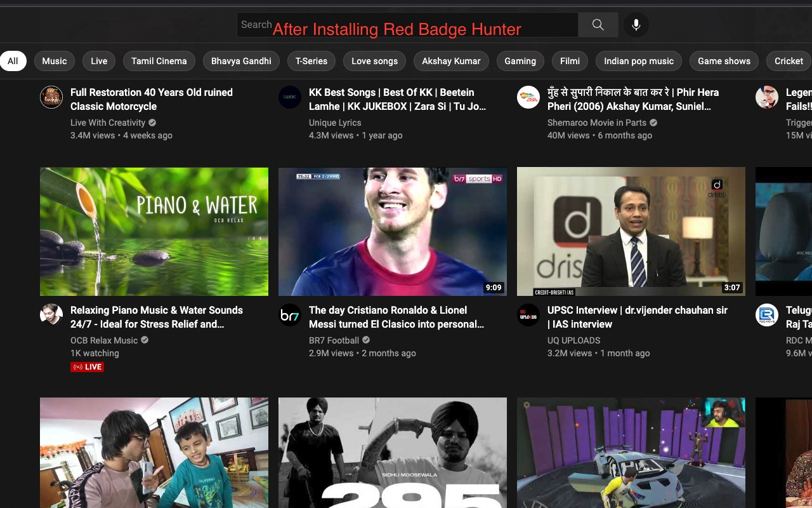Filter by Bhavya Gandhi
The image size is (812, 508).
[x=241, y=61]
